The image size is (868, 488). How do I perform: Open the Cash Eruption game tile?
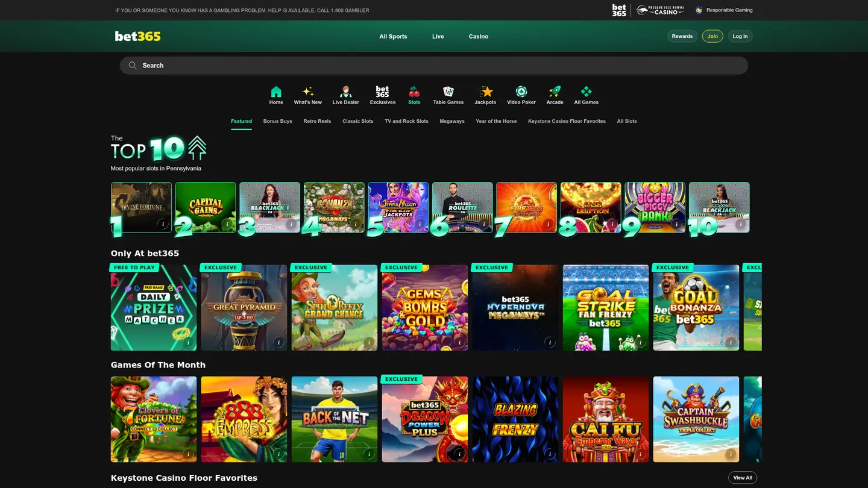[x=591, y=207]
